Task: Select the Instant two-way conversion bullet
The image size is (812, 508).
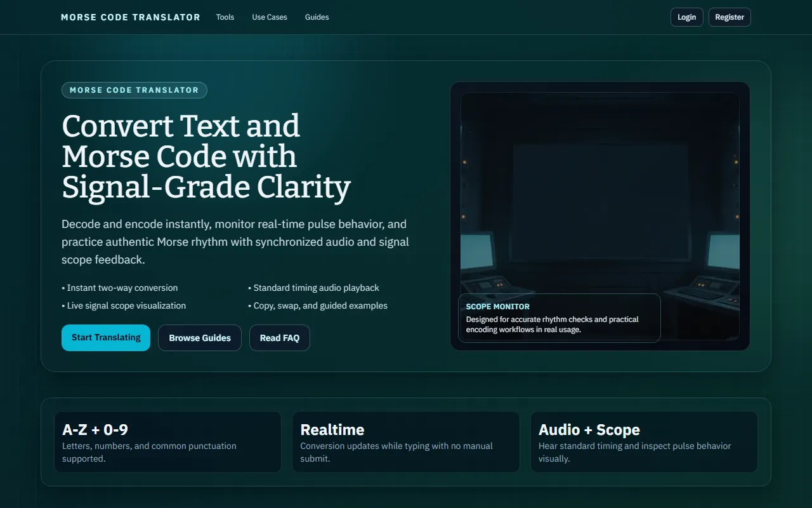Action: tap(120, 288)
